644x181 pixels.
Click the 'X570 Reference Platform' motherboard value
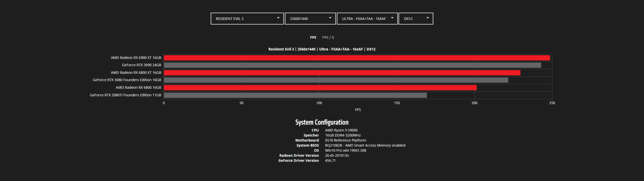[345, 141]
